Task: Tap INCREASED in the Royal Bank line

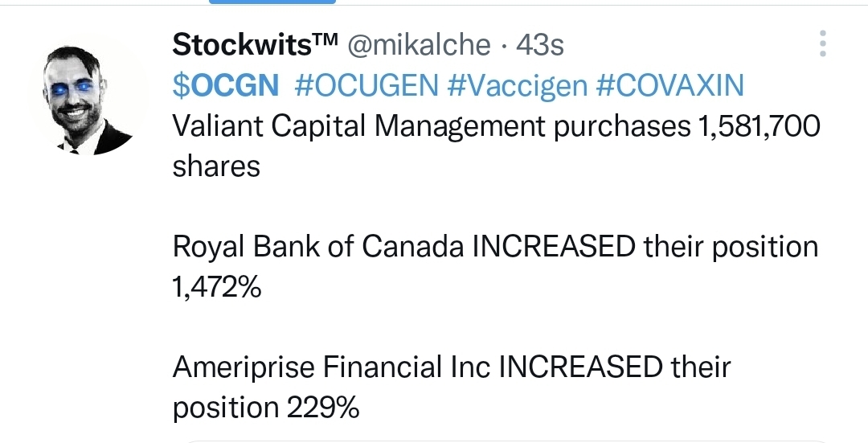Action: click(554, 247)
